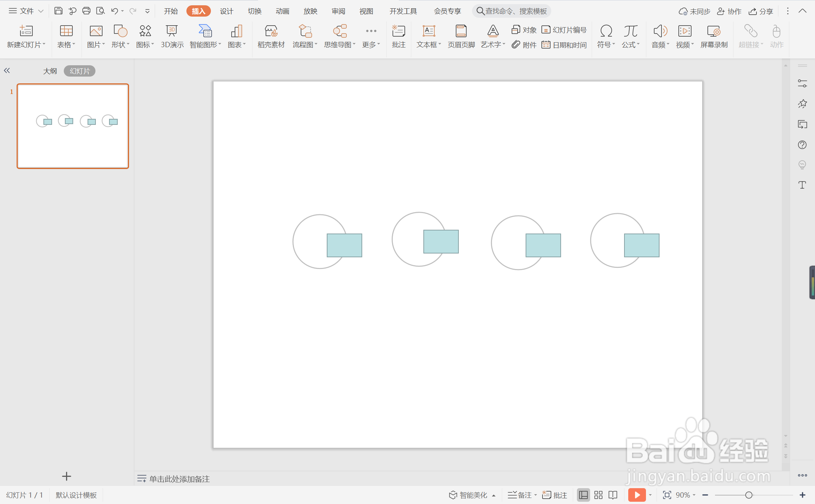This screenshot has width=815, height=504.
Task: Click the Flowchart icon
Action: point(305,31)
